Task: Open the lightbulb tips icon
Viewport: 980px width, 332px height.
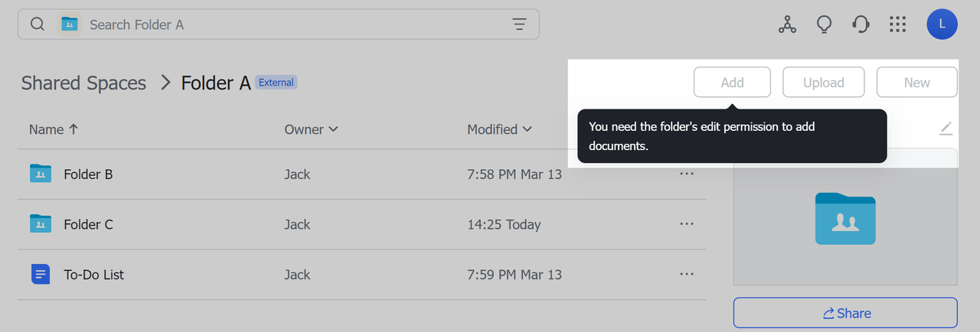Action: pos(824,24)
